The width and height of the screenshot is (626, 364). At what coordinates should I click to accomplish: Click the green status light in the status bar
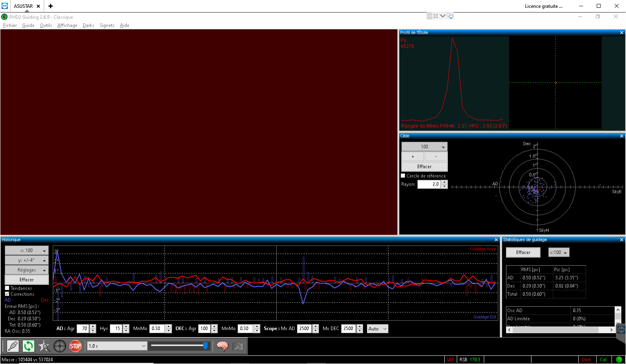(x=619, y=360)
